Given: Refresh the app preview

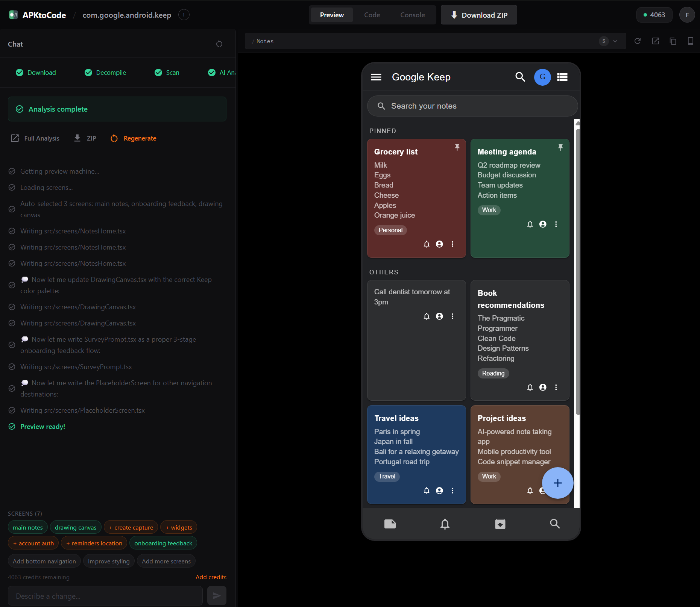Looking at the screenshot, I should (x=638, y=41).
